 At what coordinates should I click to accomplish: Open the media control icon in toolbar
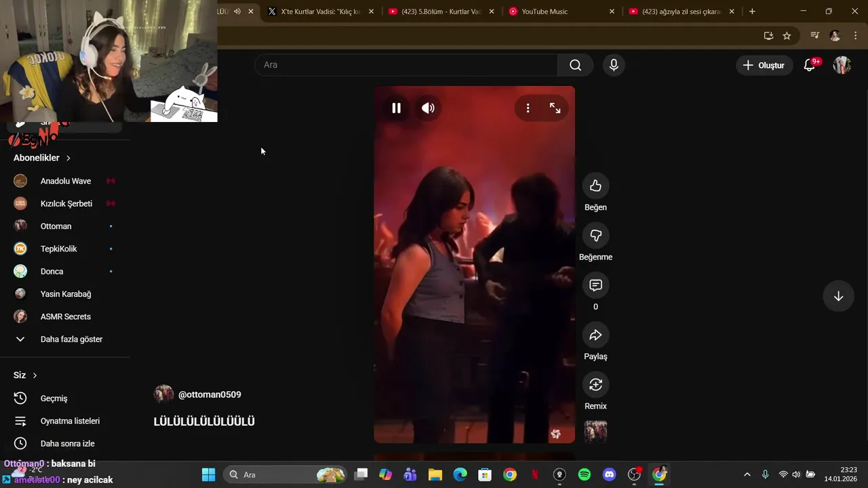[x=815, y=36]
